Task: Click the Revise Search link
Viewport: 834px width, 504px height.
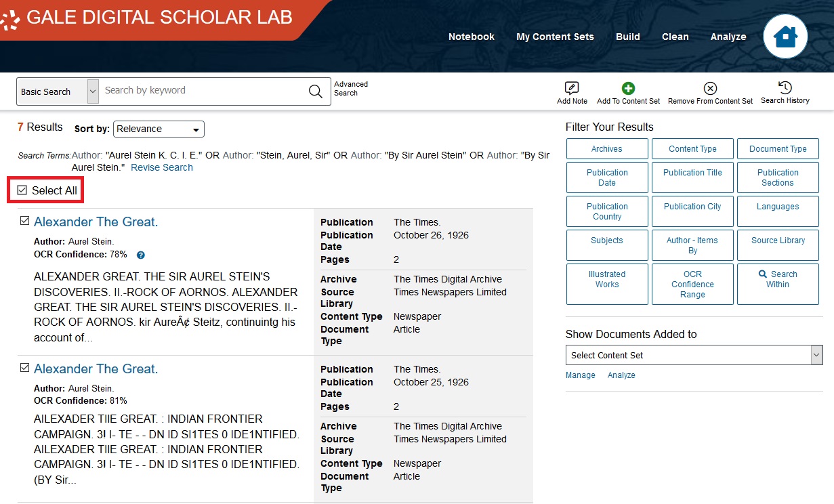Action: coord(161,167)
